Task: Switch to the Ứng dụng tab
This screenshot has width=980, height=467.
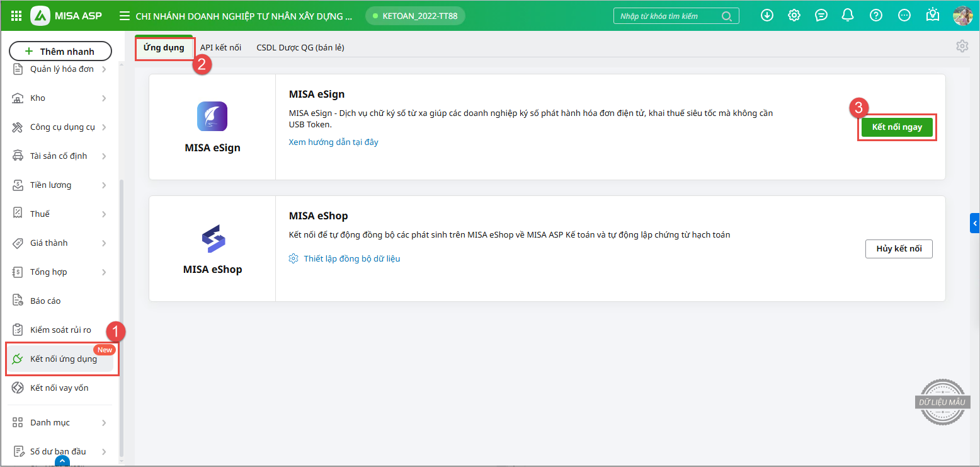Action: pos(164,47)
